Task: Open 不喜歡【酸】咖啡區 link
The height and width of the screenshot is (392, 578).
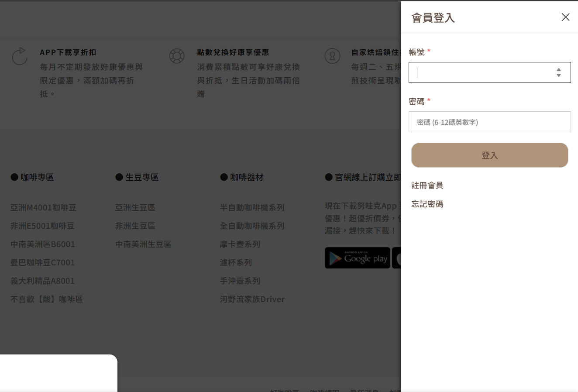Action: [47, 299]
